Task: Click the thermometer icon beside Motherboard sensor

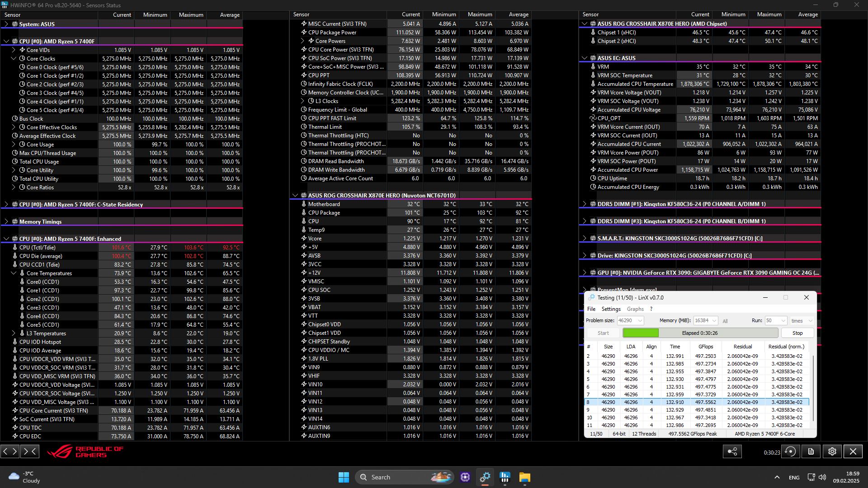Action: [304, 204]
